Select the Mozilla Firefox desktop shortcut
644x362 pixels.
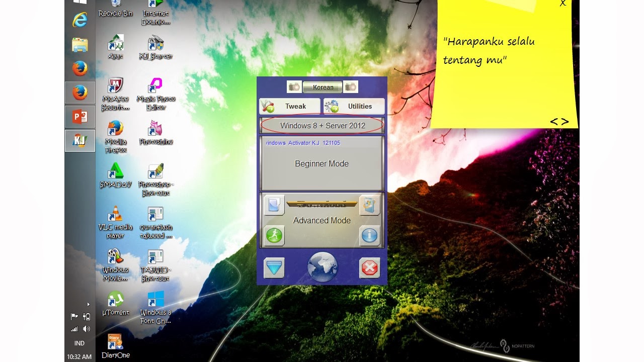(116, 137)
